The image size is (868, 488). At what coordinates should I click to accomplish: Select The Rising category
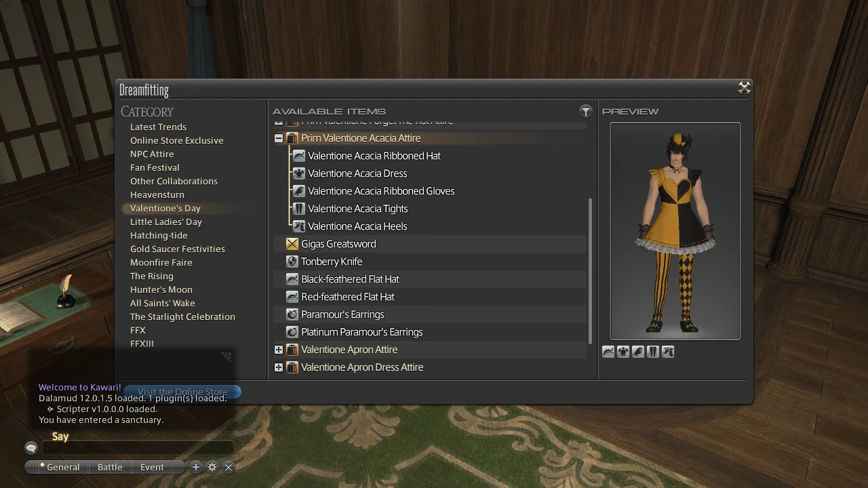[152, 276]
